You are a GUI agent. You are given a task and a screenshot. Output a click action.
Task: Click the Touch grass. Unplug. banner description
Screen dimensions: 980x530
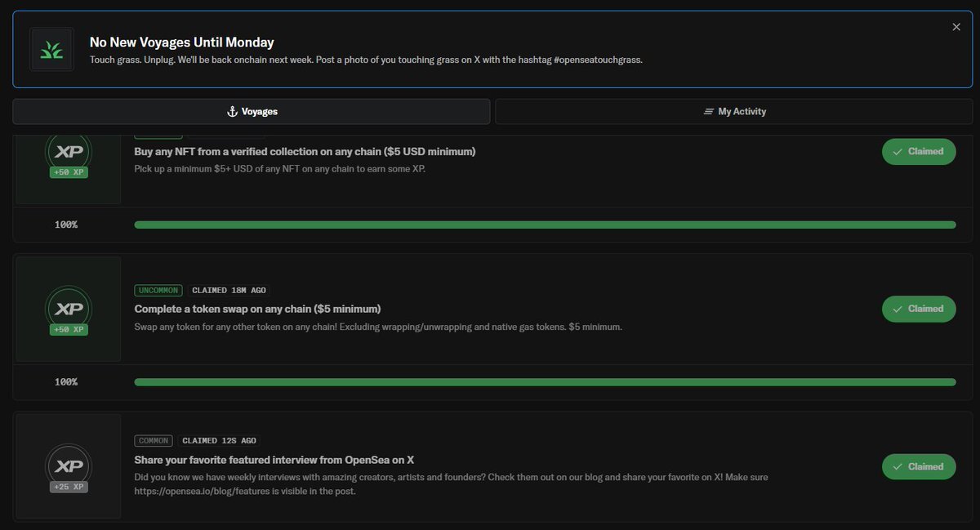pyautogui.click(x=366, y=60)
